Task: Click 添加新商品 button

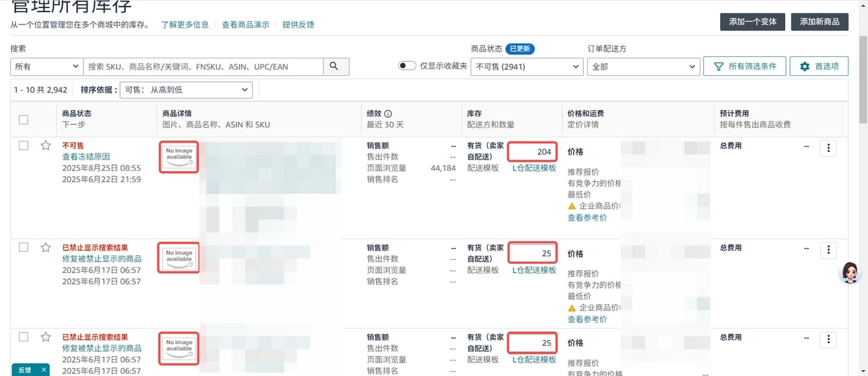Action: pyautogui.click(x=819, y=22)
